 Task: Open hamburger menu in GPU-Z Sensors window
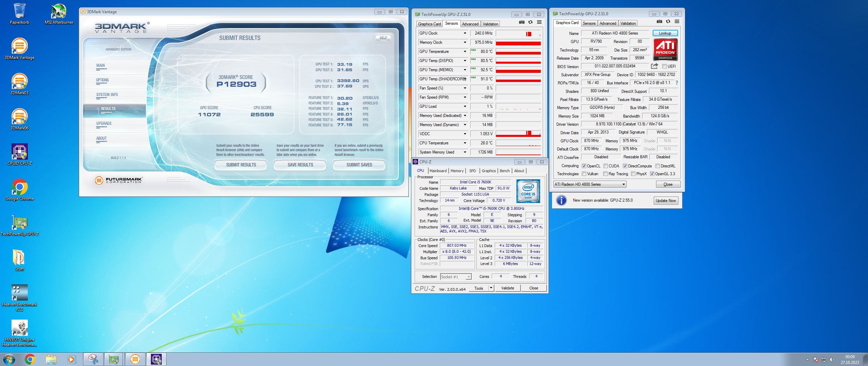click(x=539, y=22)
